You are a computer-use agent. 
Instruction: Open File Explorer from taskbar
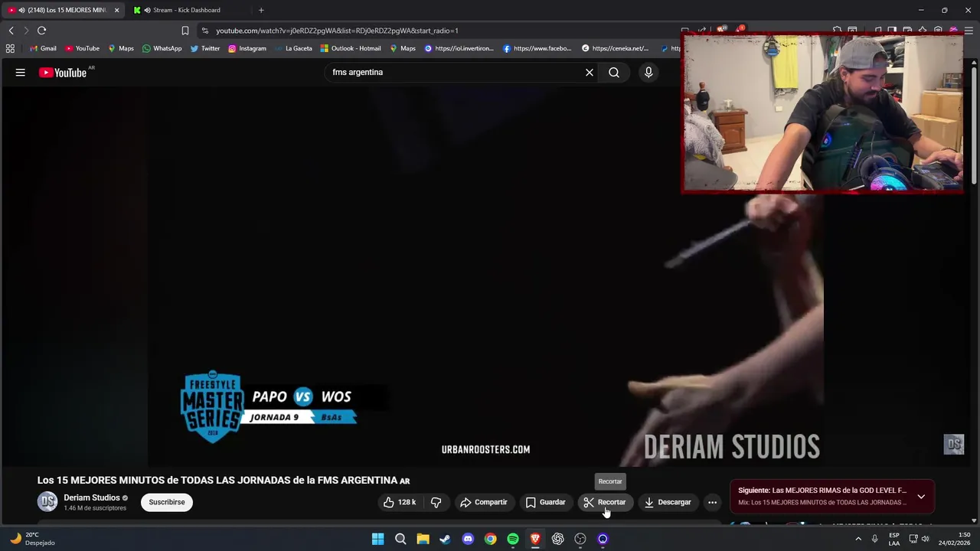423,539
